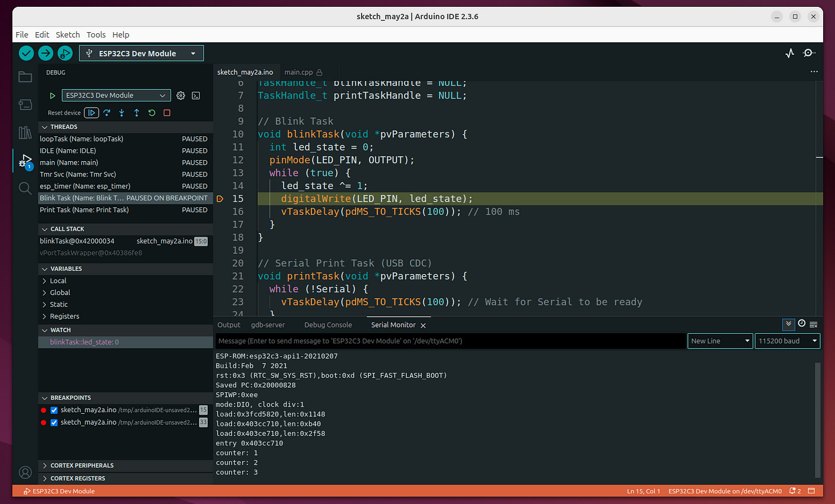Expand the CORTEX PERIPHERALS section
Screen dimensions: 835x504
click(125, 466)
